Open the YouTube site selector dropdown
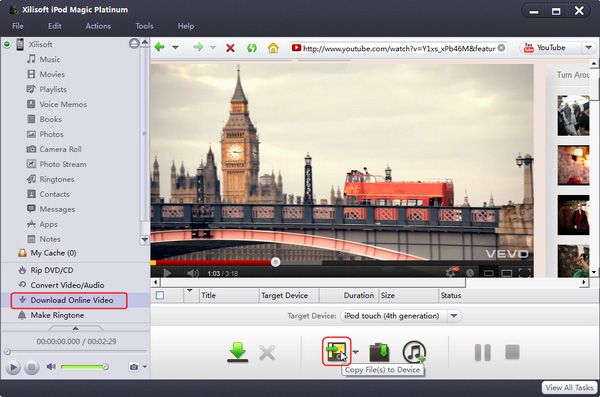Screen dimensions: 600x397 click(x=588, y=48)
